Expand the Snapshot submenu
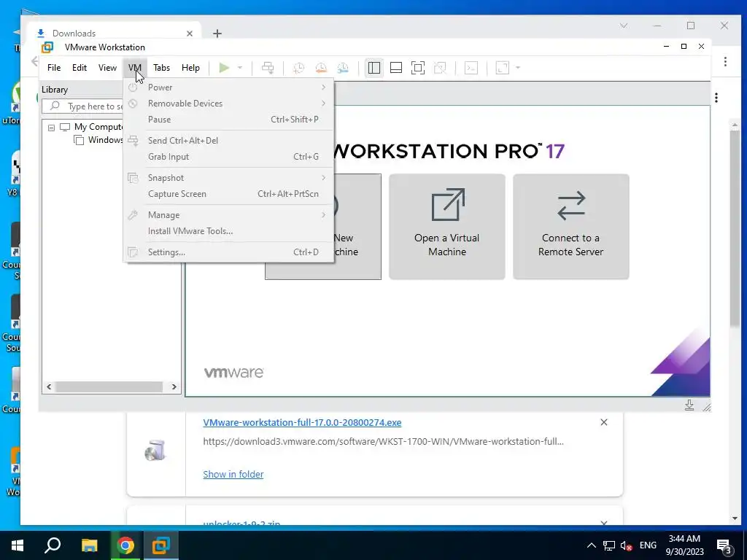 tap(228, 178)
